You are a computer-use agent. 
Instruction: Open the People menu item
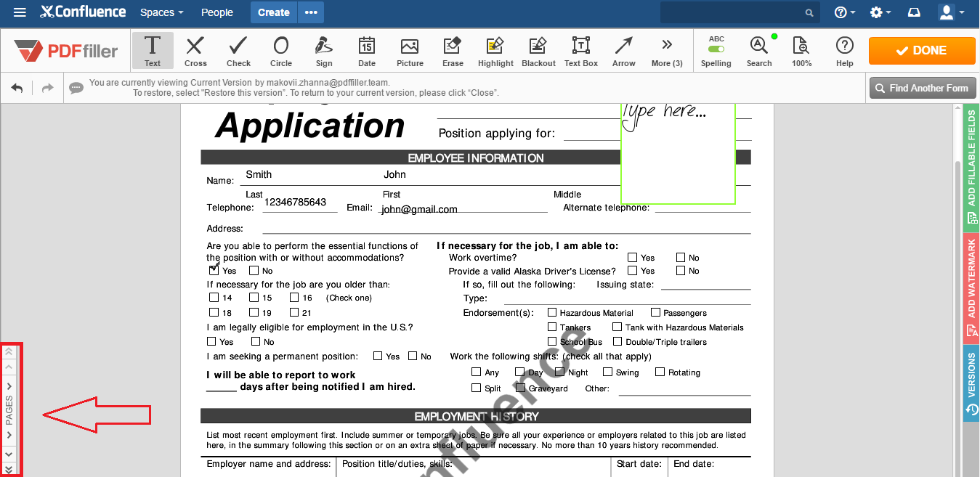pos(217,12)
